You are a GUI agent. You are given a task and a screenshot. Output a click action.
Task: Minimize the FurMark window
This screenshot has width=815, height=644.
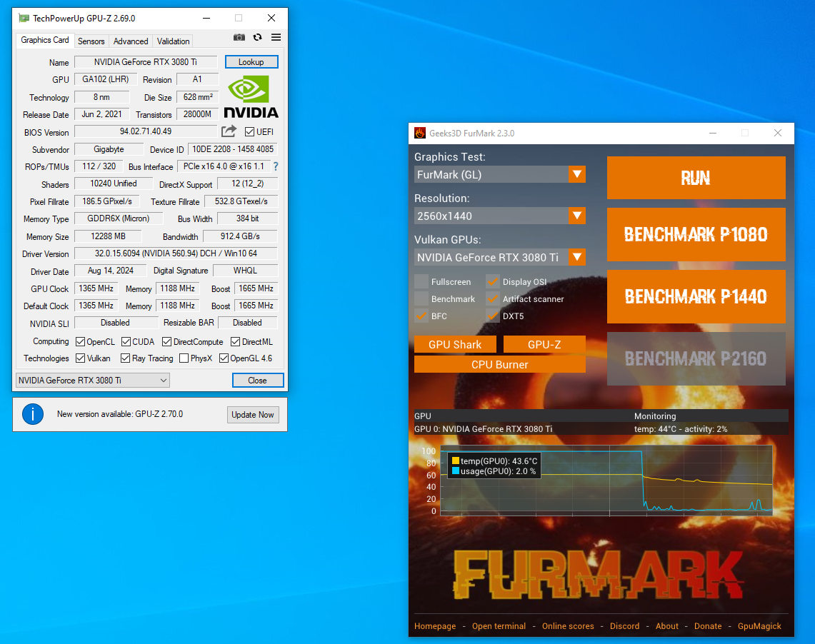[713, 133]
